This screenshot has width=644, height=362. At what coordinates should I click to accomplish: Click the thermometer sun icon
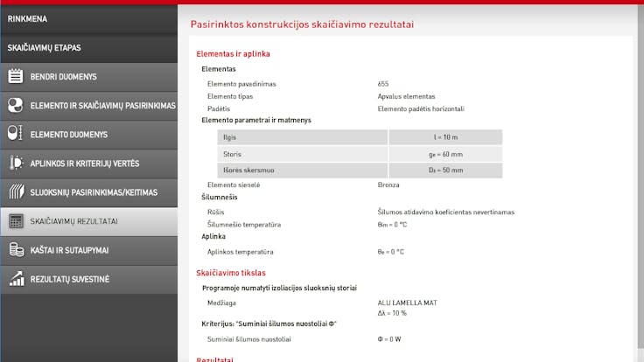click(16, 163)
